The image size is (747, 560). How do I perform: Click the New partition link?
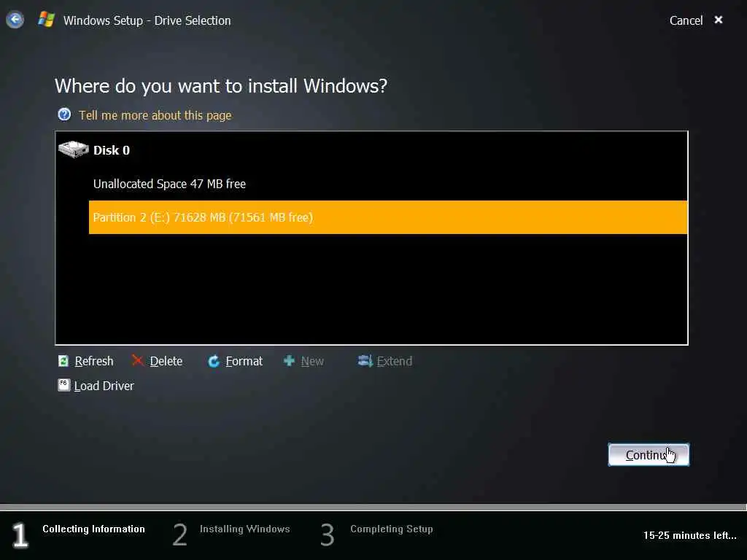tap(312, 362)
